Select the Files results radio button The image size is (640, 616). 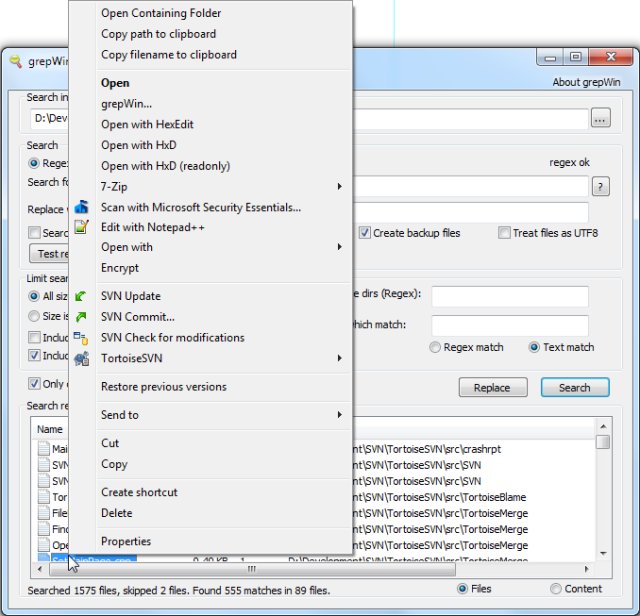point(462,589)
